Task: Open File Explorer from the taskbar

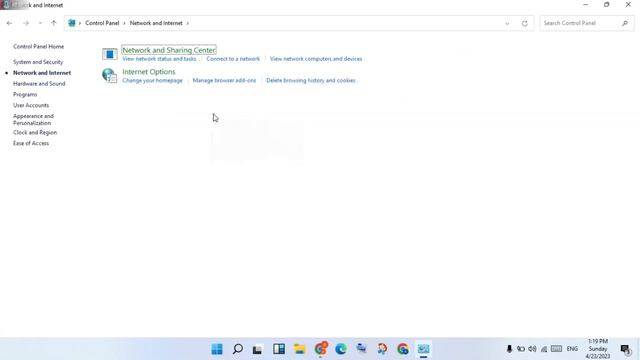Action: (x=300, y=349)
